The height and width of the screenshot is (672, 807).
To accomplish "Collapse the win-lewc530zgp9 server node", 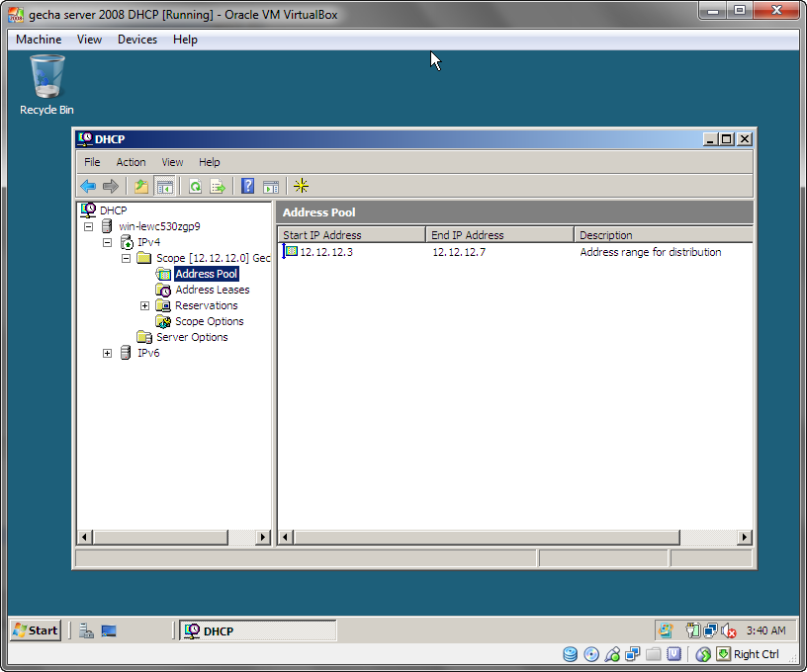I will click(x=89, y=226).
